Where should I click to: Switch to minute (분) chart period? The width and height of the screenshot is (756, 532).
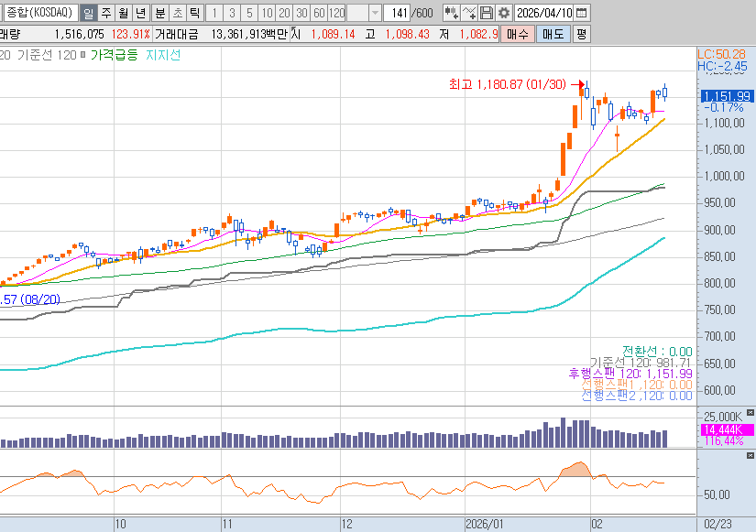coord(160,13)
